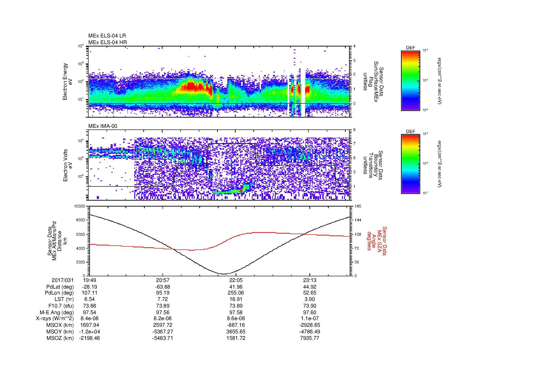Screen dimensions: 555x392
Task: Click the MSOZ value '1581.72'
Action: (236, 338)
